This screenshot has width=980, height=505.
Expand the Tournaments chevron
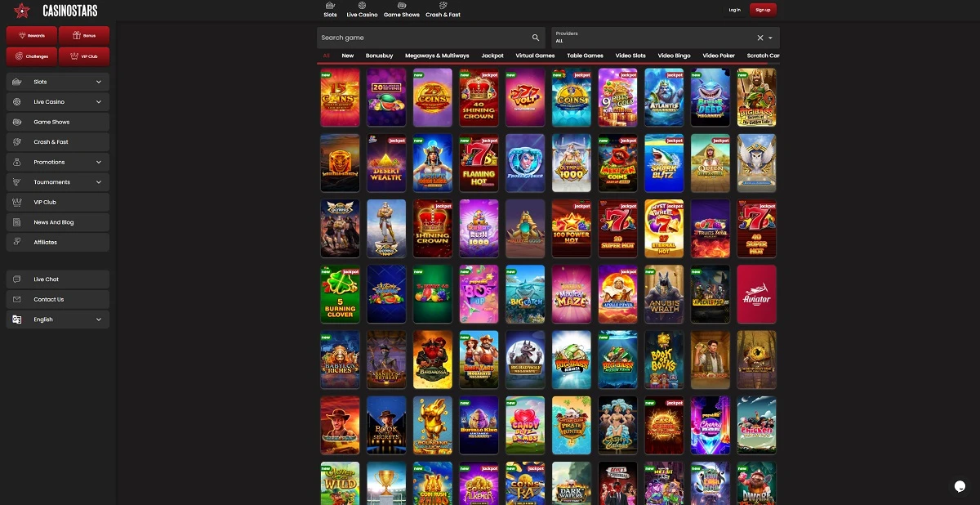pos(99,182)
